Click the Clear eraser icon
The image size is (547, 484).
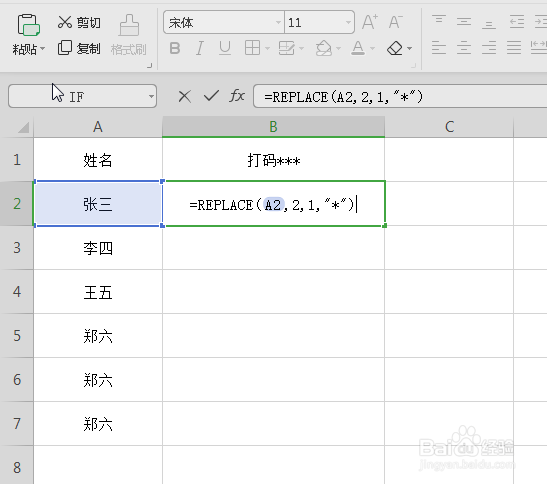395,48
